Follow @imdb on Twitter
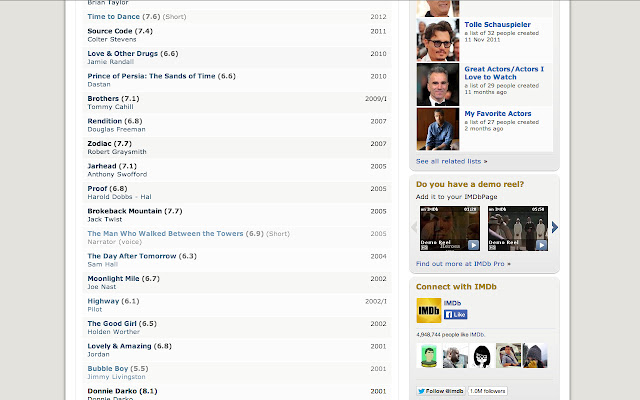 441,391
